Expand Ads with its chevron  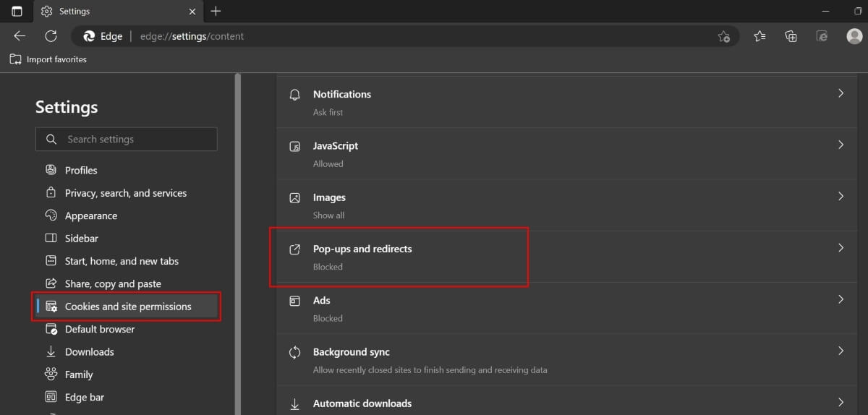[x=841, y=299]
